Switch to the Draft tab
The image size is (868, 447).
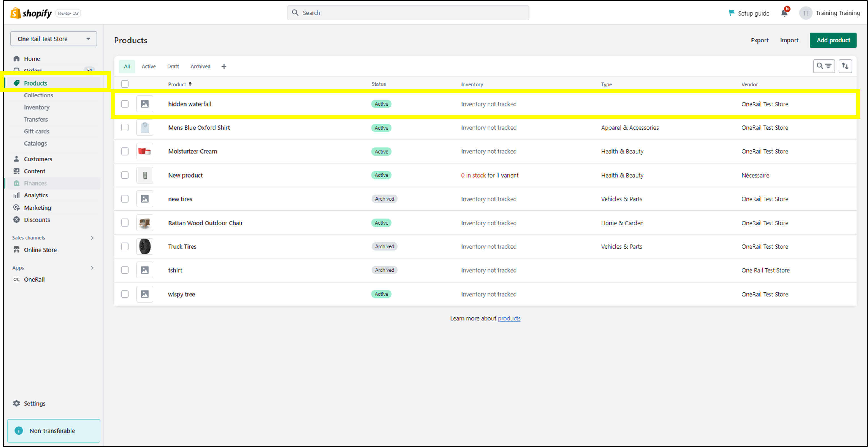173,66
